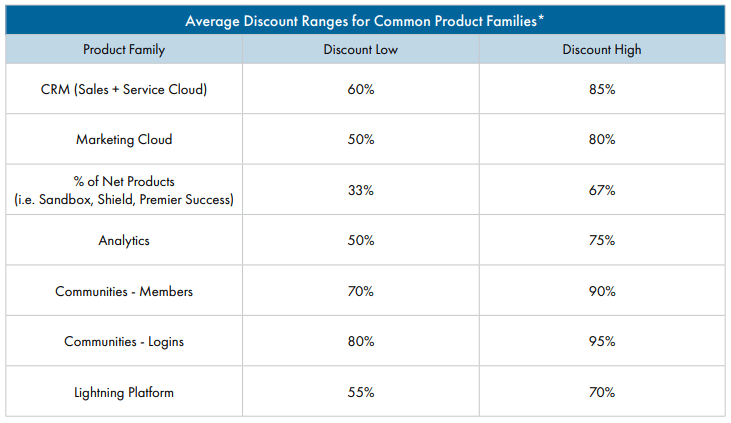Click the 95% Communities Logins high value
The image size is (731, 423).
click(602, 342)
